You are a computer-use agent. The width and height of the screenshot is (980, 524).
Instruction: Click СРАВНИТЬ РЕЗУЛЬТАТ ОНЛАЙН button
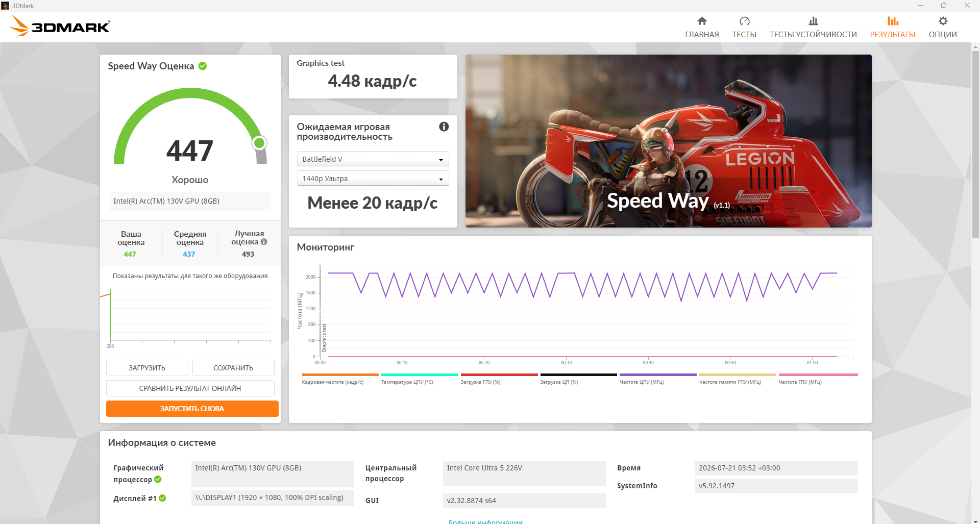click(190, 388)
